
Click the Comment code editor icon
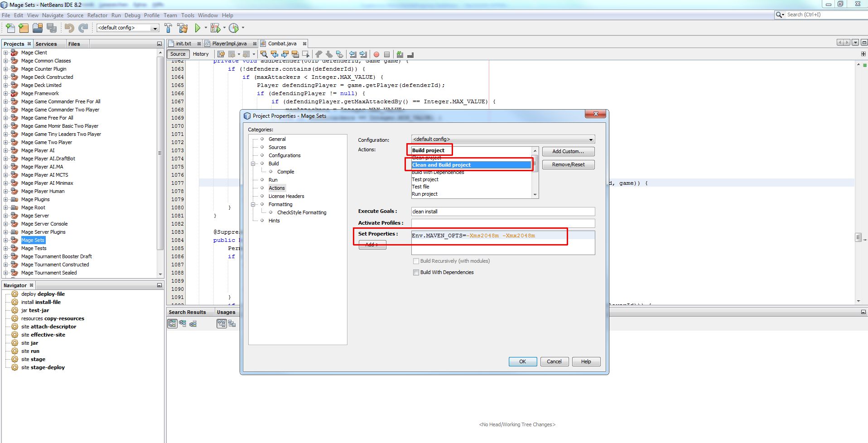click(400, 54)
